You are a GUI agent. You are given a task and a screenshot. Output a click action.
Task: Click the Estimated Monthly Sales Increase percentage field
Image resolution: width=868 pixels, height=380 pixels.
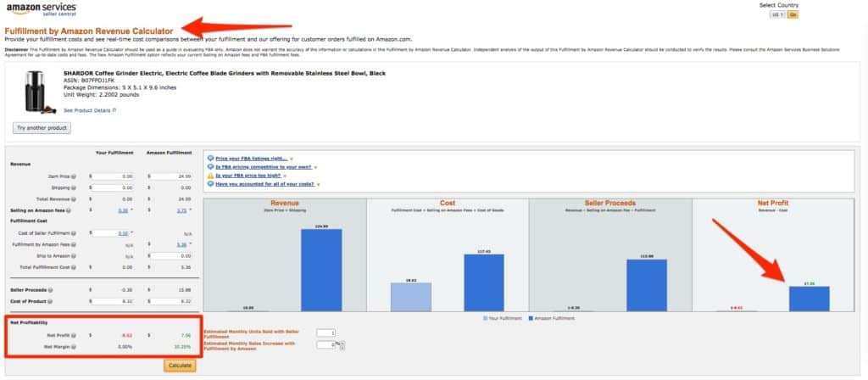[325, 344]
